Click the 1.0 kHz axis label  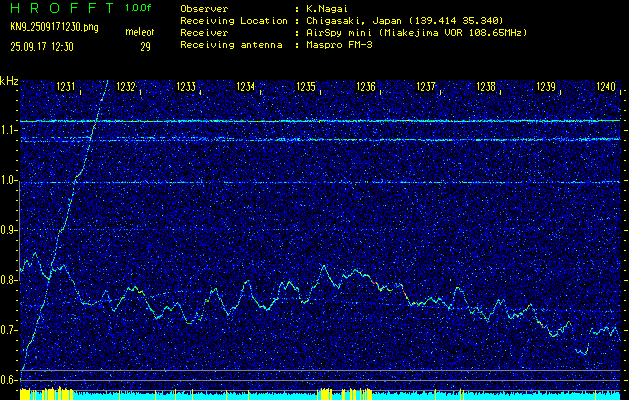tap(7, 181)
